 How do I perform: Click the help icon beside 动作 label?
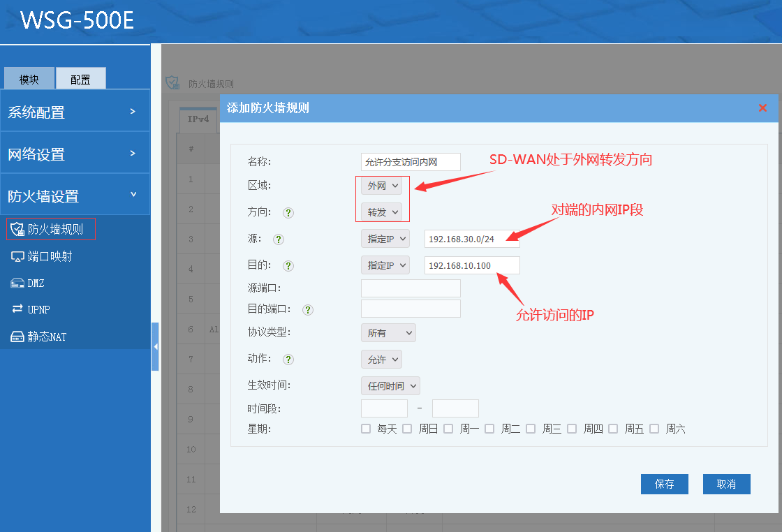tap(288, 360)
